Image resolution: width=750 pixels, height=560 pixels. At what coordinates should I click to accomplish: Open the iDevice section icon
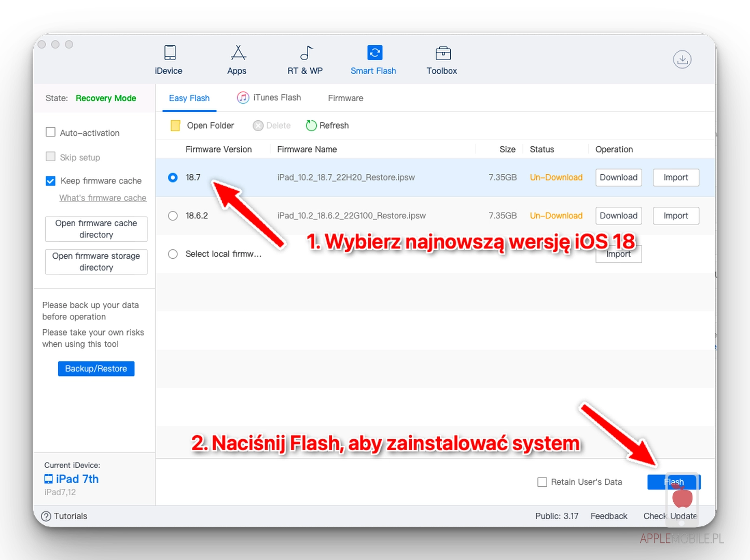pos(170,53)
